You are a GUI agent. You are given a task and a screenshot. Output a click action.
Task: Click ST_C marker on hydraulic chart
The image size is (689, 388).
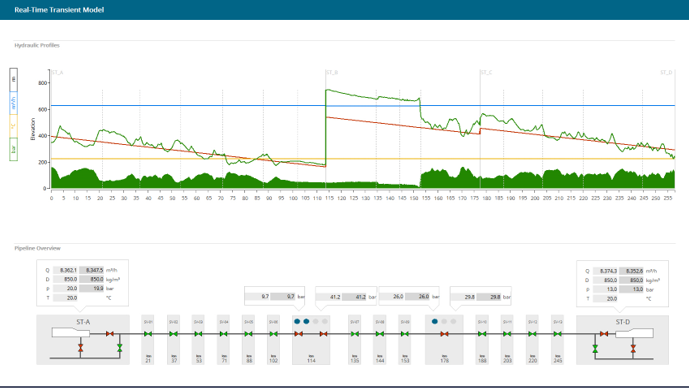click(486, 73)
